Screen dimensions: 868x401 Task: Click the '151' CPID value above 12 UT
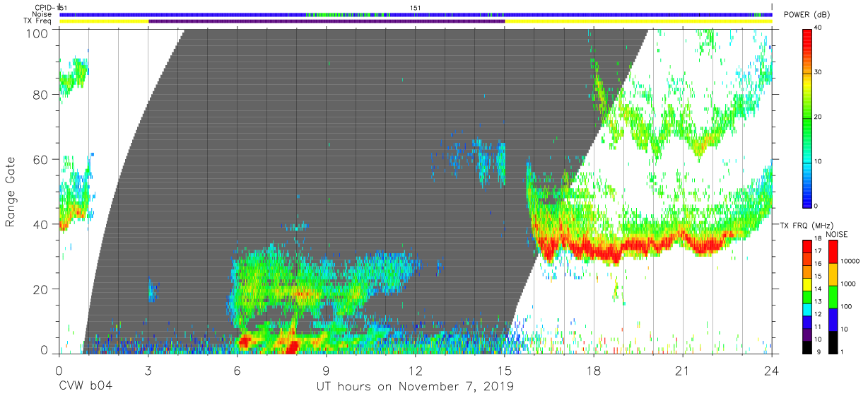416,8
